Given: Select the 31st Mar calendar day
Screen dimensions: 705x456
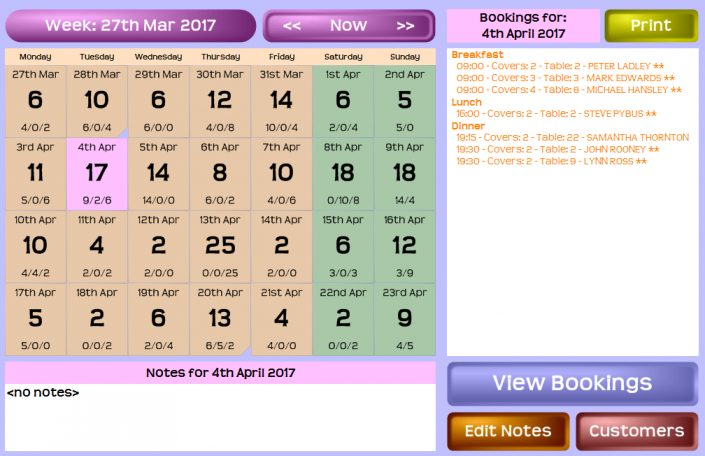Looking at the screenshot, I should (281, 101).
